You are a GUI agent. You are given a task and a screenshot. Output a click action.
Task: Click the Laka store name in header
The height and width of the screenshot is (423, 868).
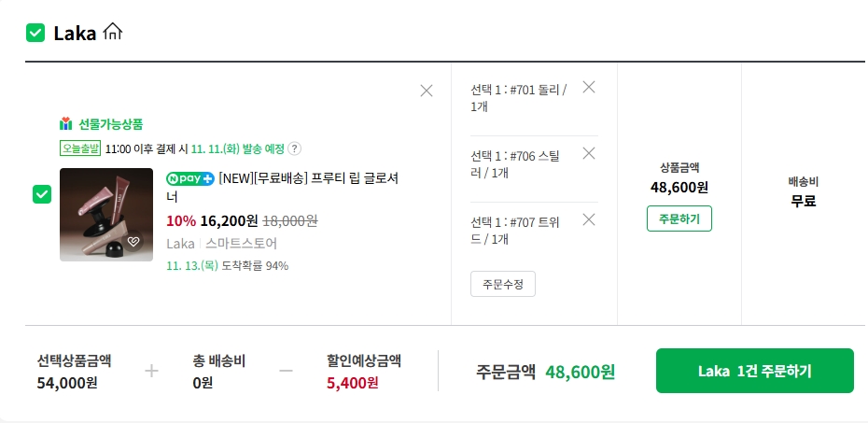(x=75, y=34)
